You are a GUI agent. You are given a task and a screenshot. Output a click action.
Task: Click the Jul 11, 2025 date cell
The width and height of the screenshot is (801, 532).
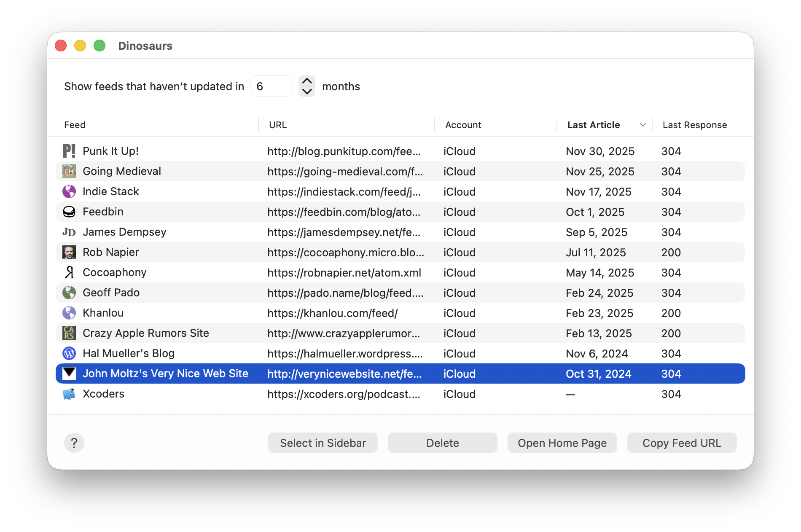click(x=596, y=252)
